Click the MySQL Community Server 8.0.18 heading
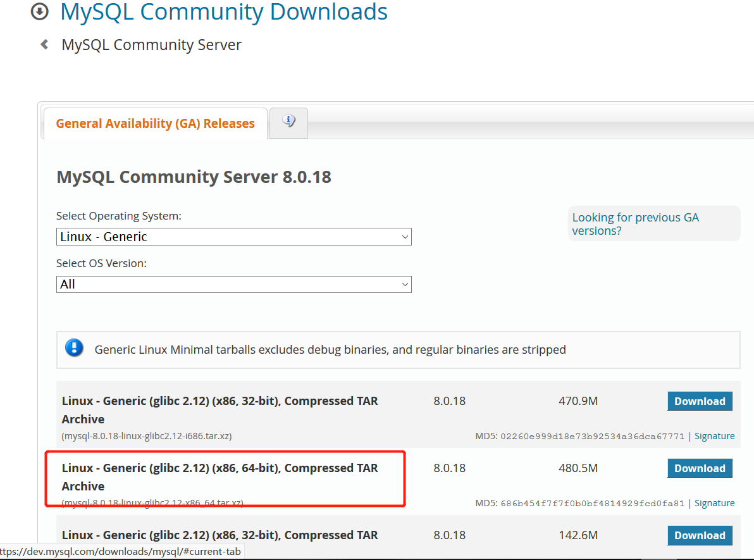 tap(194, 177)
